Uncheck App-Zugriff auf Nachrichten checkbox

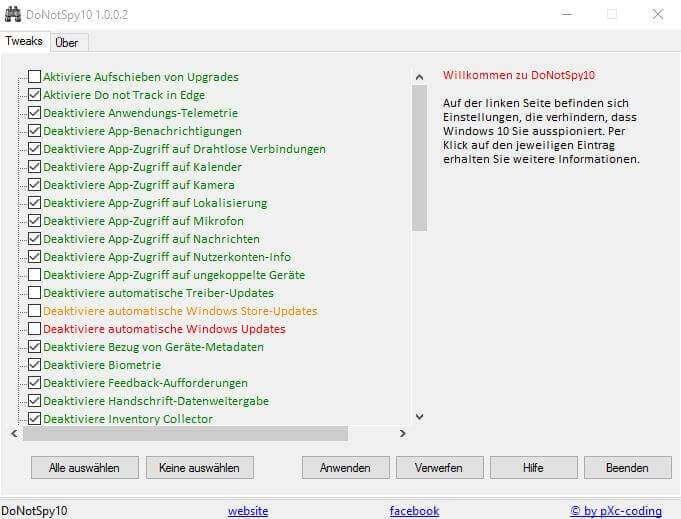[34, 239]
